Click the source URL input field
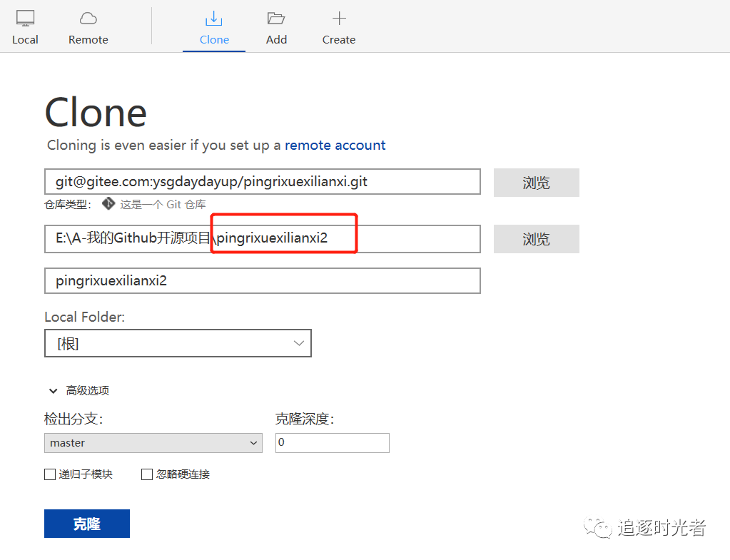Screen dimensions: 730x560 [x=263, y=181]
